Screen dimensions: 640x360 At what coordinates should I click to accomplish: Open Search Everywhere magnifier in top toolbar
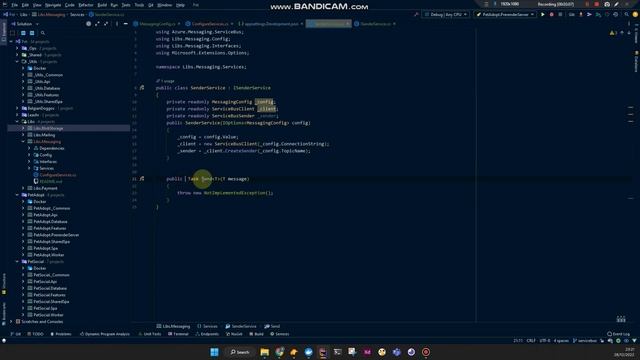click(x=627, y=14)
